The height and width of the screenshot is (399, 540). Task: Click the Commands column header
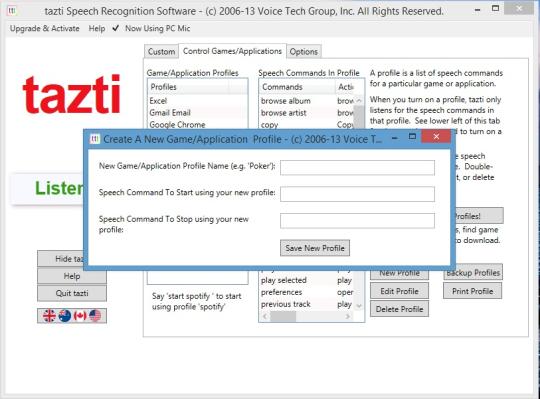tap(297, 87)
